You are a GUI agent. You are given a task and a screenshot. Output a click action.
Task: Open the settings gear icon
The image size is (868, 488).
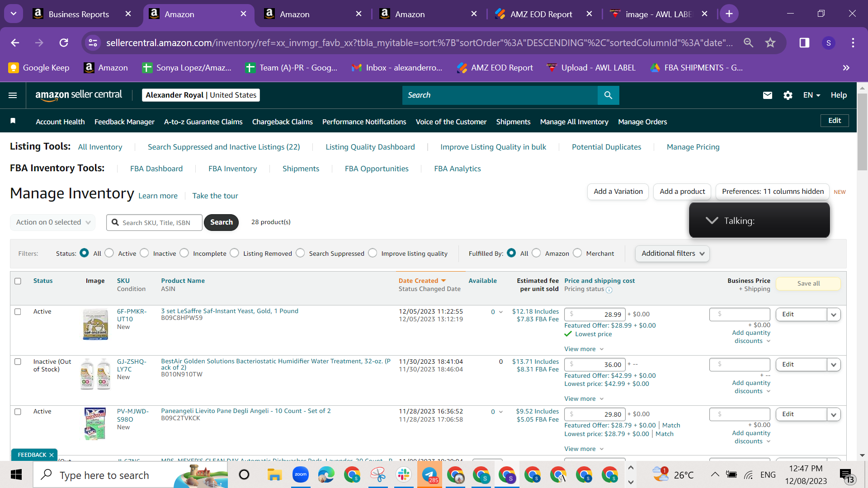pos(788,95)
